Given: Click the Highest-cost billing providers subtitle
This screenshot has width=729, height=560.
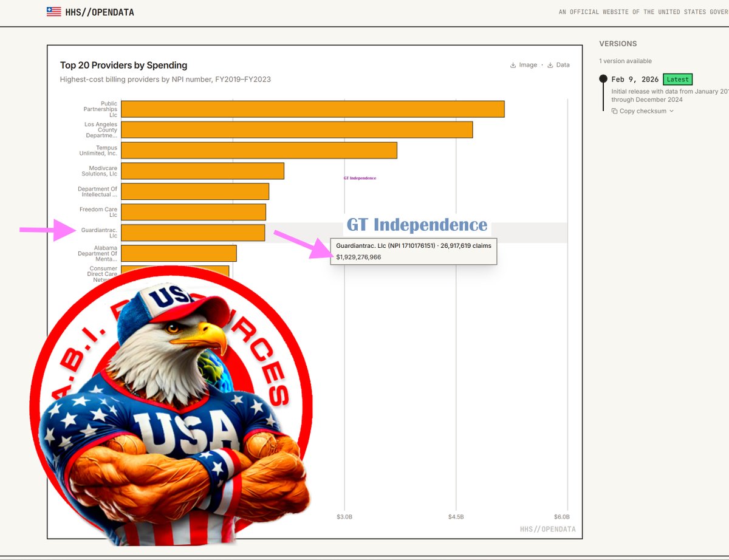Looking at the screenshot, I should (165, 80).
